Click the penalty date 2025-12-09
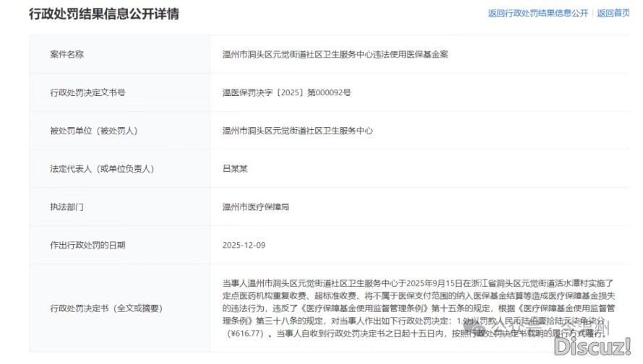 (244, 246)
